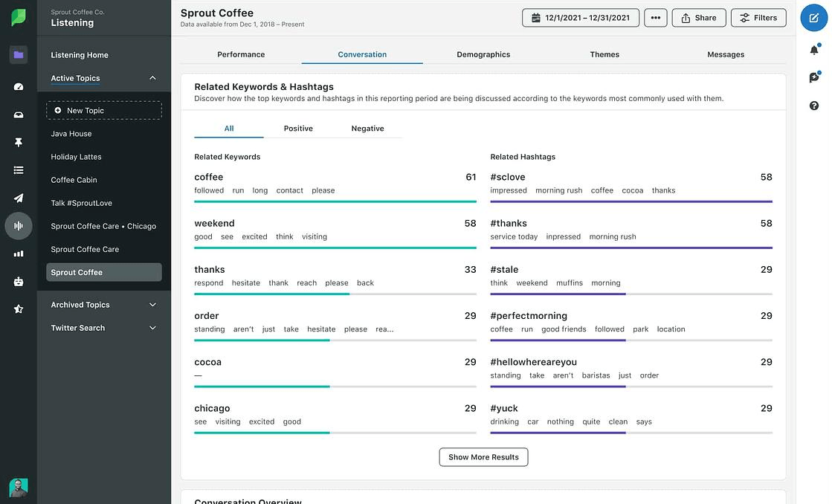Click the Share button
The image size is (832, 504).
699,18
